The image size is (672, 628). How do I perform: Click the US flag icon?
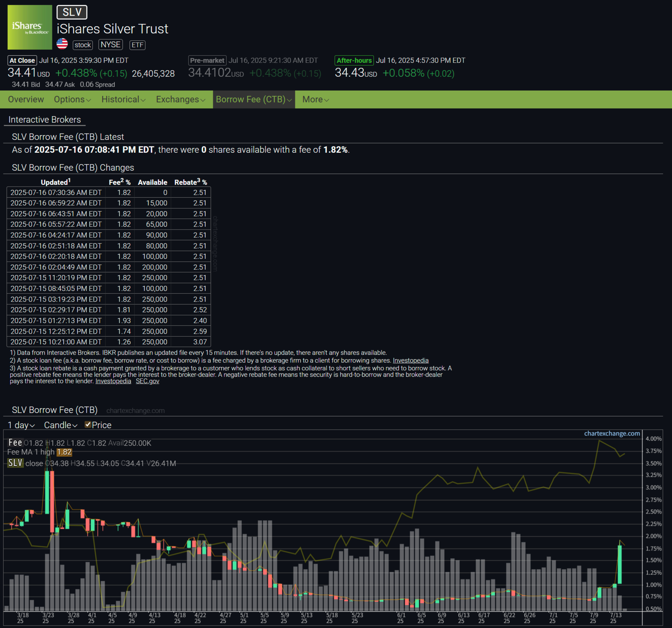(x=62, y=44)
